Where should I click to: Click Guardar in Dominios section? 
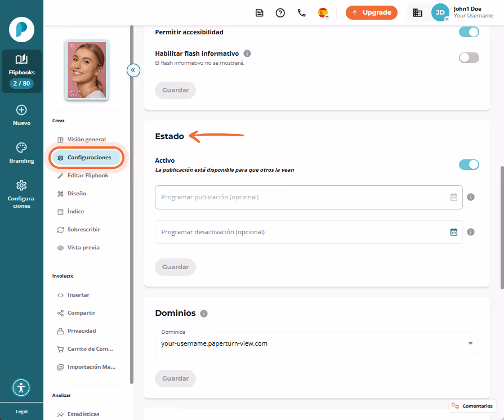tap(175, 378)
